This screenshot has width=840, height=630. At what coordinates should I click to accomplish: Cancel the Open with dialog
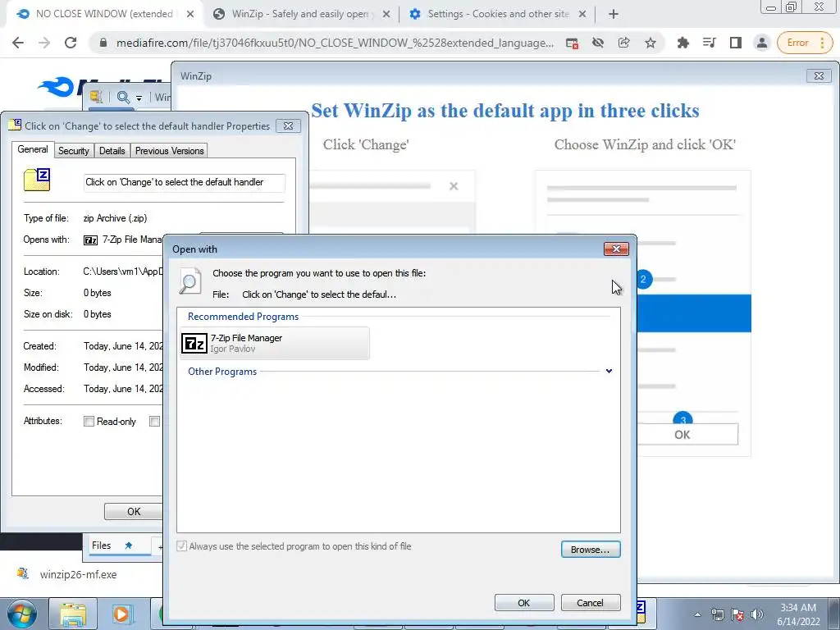(x=591, y=603)
